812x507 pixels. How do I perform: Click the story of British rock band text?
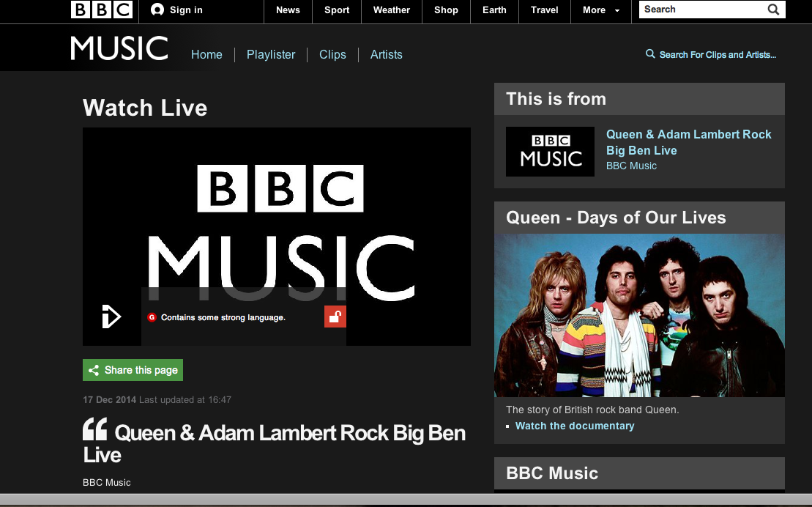(592, 410)
